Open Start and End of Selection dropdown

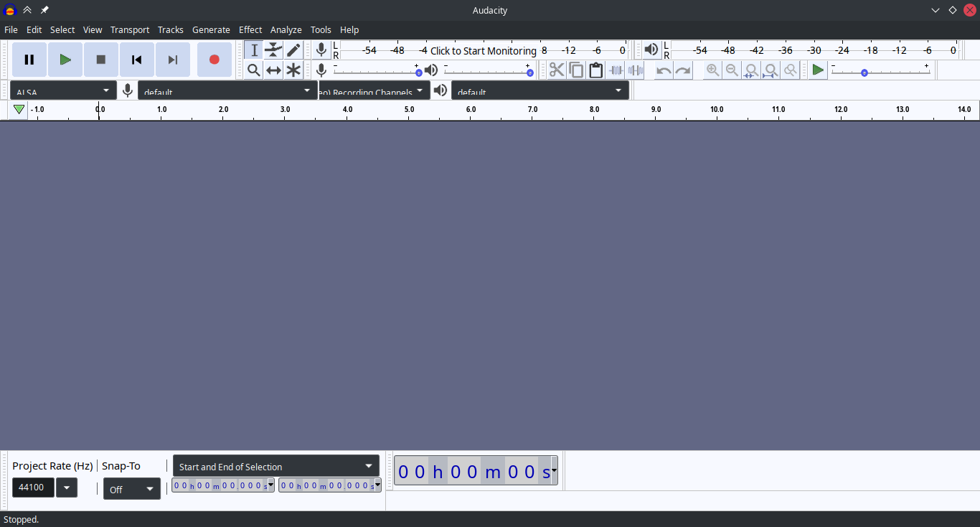pos(276,466)
